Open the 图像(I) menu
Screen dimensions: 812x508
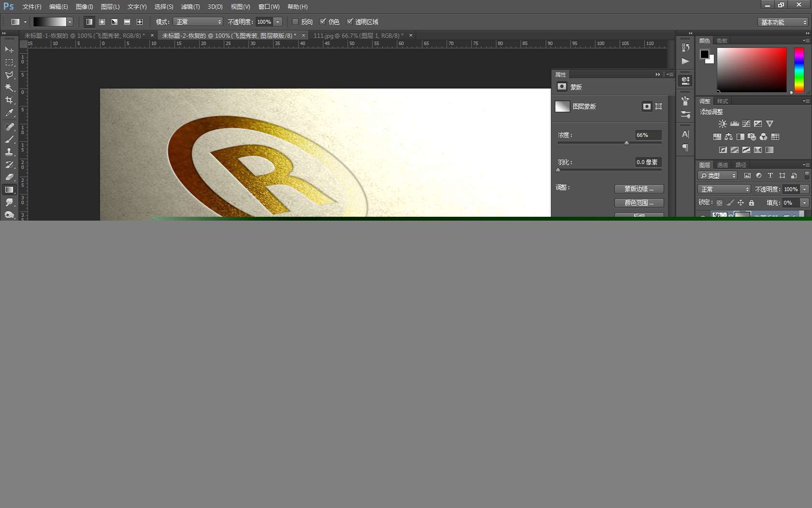(85, 7)
